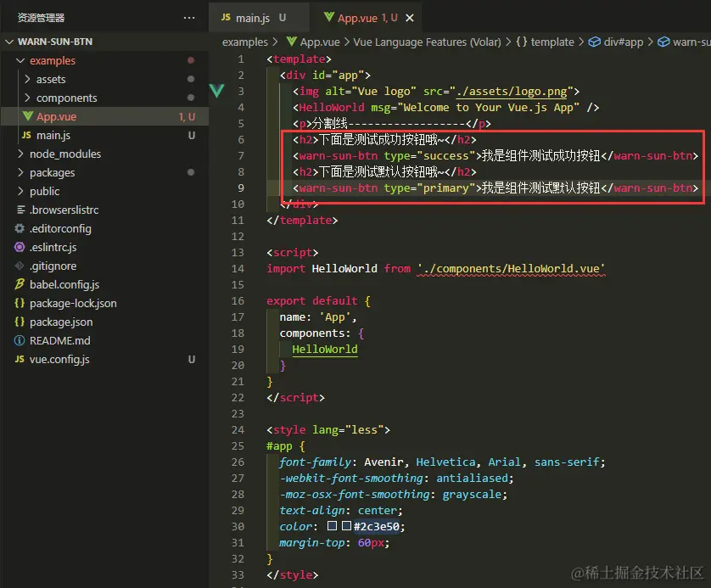Expand the public folder
Image resolution: width=711 pixels, height=588 pixels.
point(20,191)
